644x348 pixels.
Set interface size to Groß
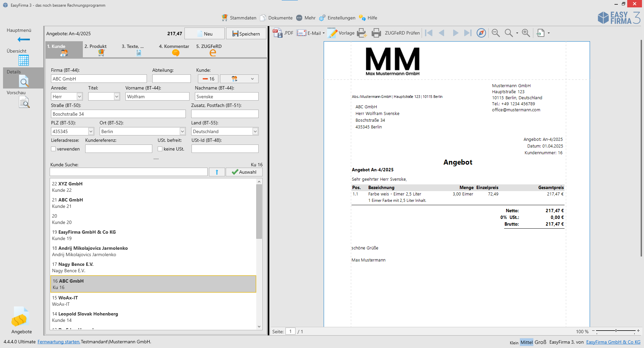tap(540, 342)
